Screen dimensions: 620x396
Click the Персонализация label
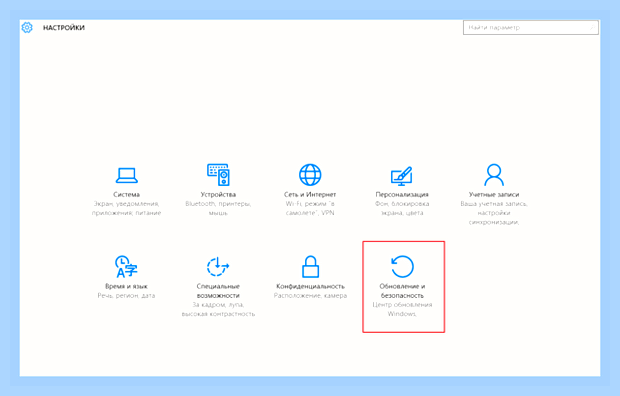[x=402, y=195]
